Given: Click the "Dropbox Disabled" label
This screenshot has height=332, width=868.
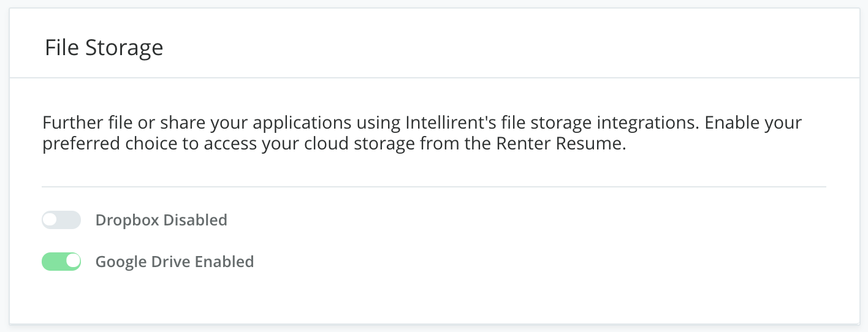Looking at the screenshot, I should [x=161, y=220].
